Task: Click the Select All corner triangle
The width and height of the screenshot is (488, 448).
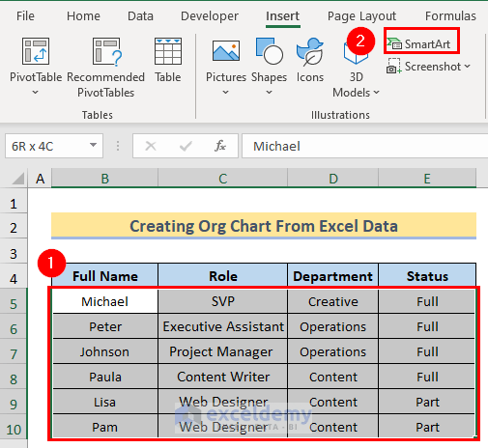Action: 18,178
